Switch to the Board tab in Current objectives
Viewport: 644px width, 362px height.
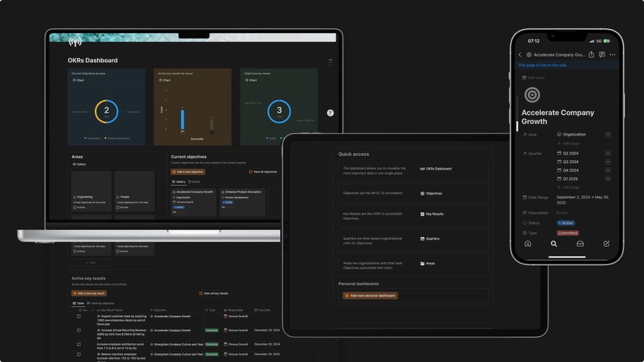tap(194, 181)
